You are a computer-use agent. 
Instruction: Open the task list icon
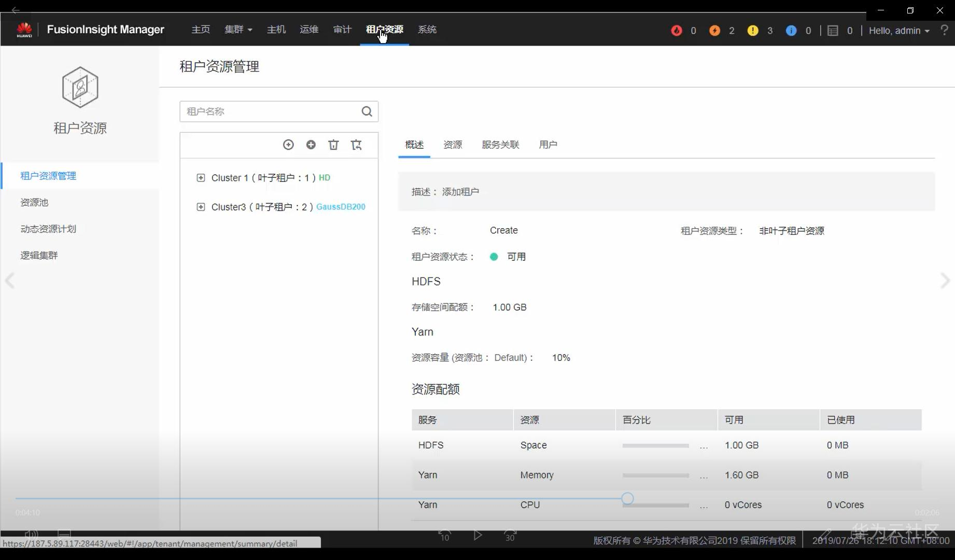point(833,31)
